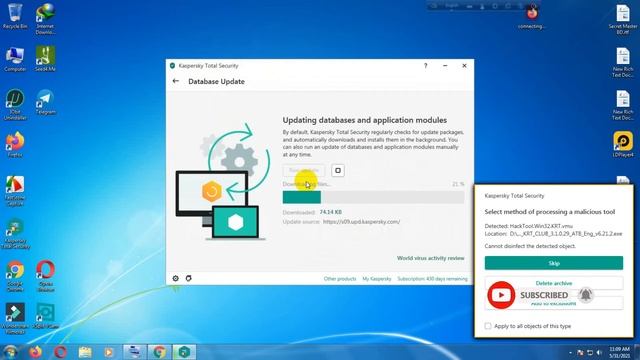
Task: Launch FastStone Capture desktop shortcut
Action: (15, 191)
